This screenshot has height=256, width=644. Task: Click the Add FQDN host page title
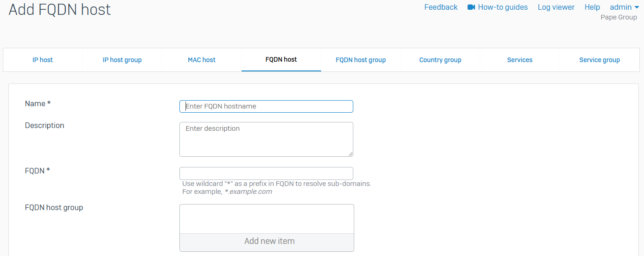[x=60, y=9]
